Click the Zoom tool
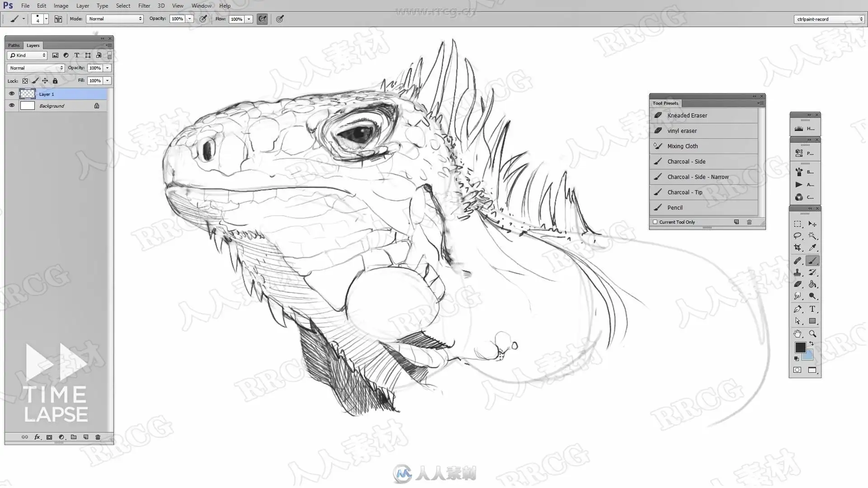The height and width of the screenshot is (488, 868). (812, 334)
